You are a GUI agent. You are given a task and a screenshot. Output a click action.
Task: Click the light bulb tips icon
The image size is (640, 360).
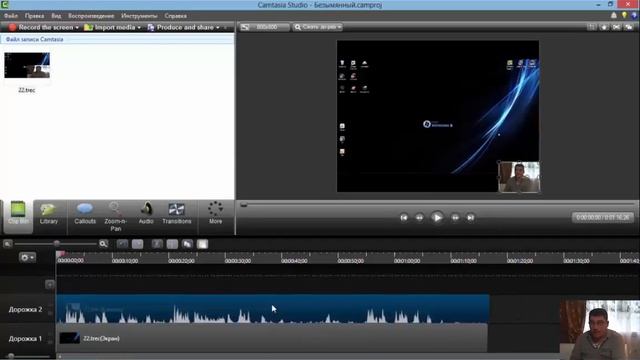pyautogui.click(x=624, y=16)
